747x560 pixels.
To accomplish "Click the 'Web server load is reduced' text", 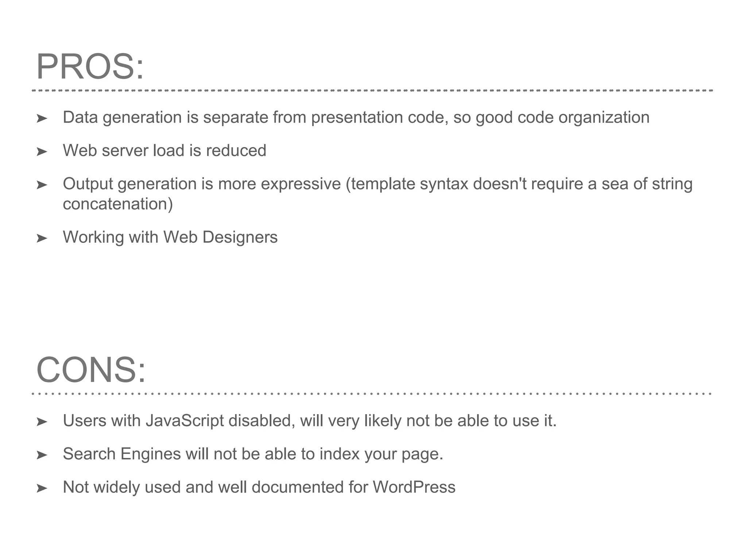I will click(x=165, y=151).
